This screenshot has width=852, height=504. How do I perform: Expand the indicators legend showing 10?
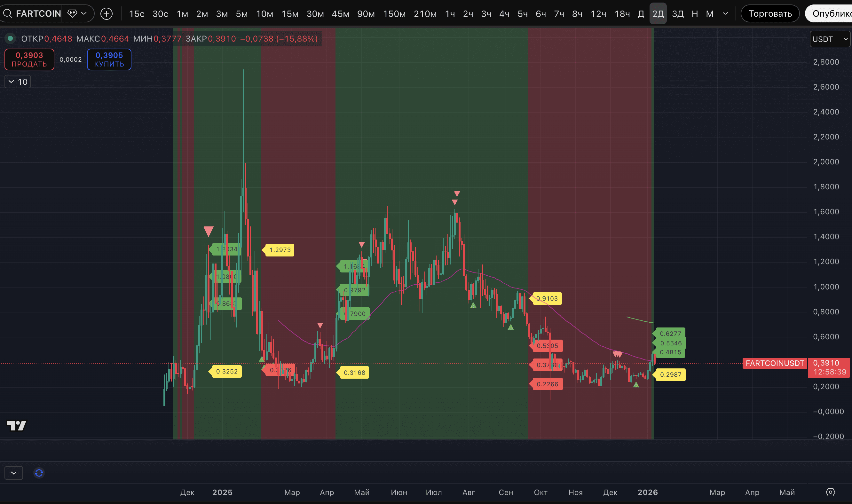[x=18, y=82]
